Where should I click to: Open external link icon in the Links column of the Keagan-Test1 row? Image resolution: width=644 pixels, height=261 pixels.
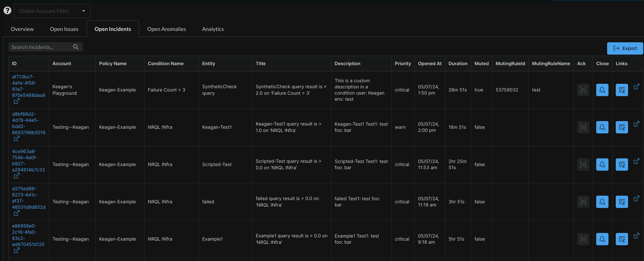tap(636, 124)
